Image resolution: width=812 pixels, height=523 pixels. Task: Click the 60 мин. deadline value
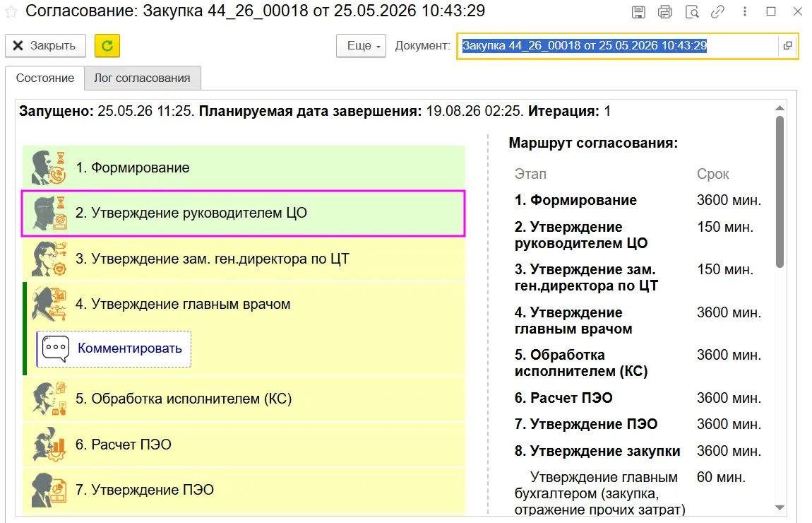tap(721, 477)
